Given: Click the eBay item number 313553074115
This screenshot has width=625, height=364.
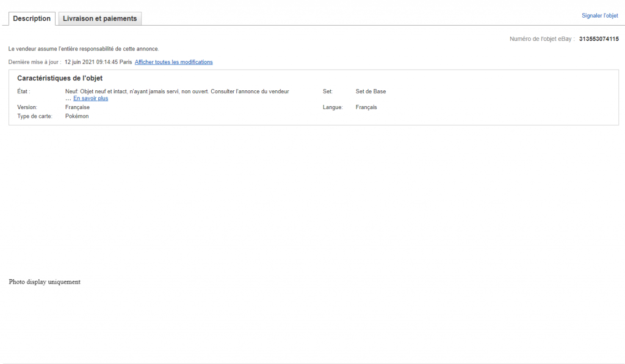Looking at the screenshot, I should point(598,39).
